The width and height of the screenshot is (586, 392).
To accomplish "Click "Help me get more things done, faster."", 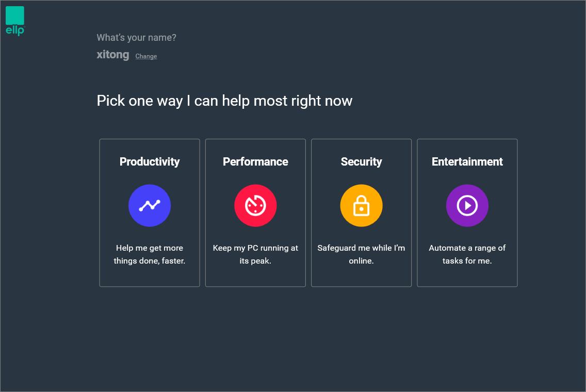I will (150, 254).
